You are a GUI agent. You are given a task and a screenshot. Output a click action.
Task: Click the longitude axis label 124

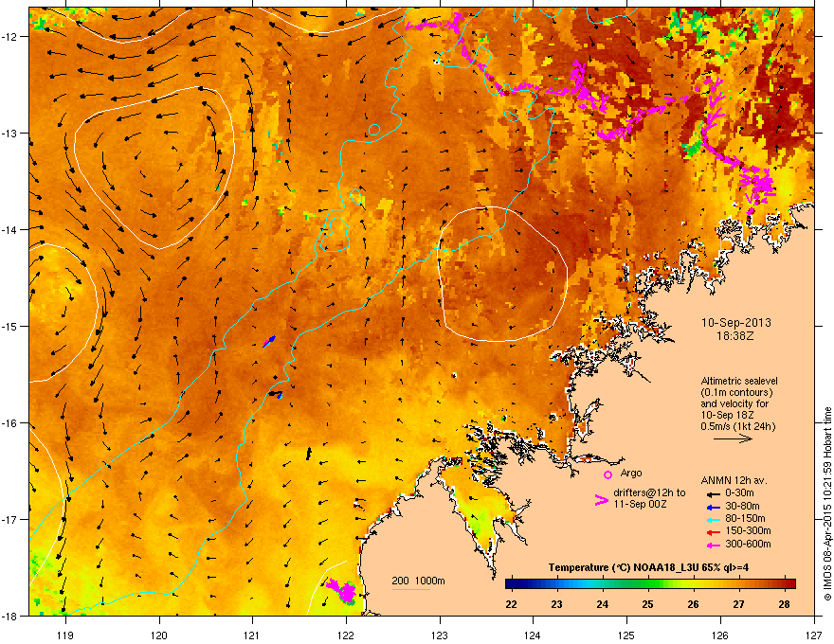[533, 636]
